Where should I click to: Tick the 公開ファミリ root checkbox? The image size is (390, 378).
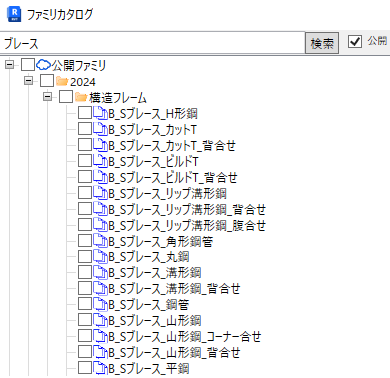[x=28, y=65]
